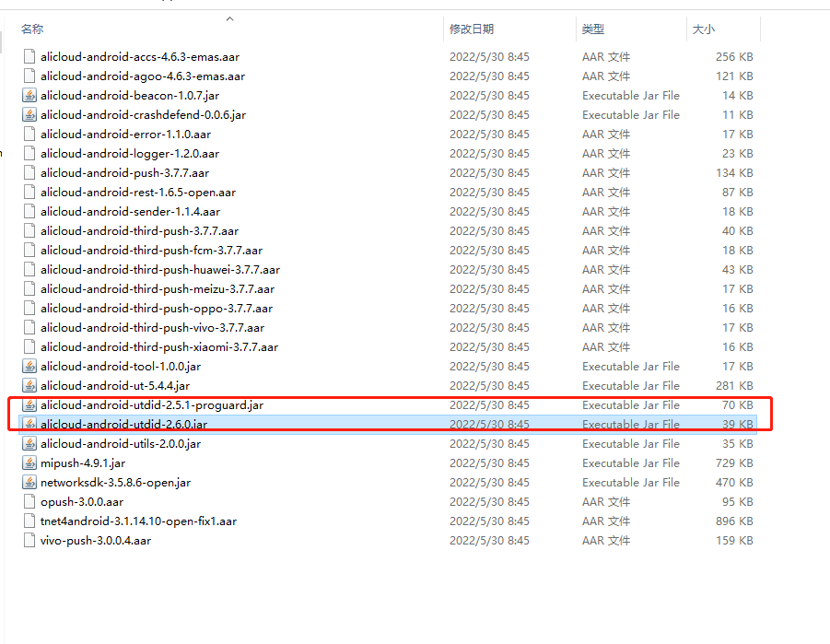The height and width of the screenshot is (644, 830).
Task: Click the file icon of alicloud-android-third-push-vivo-3.7.7.aar
Action: [x=29, y=327]
